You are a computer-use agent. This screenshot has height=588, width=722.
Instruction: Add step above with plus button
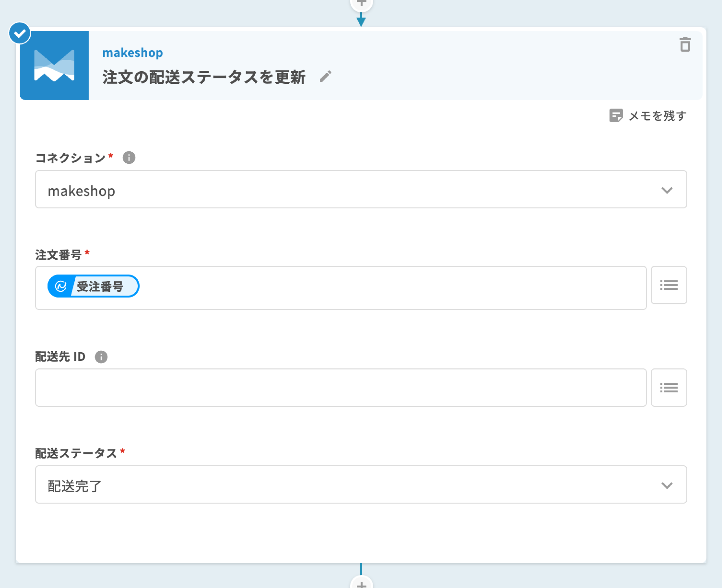point(361,3)
